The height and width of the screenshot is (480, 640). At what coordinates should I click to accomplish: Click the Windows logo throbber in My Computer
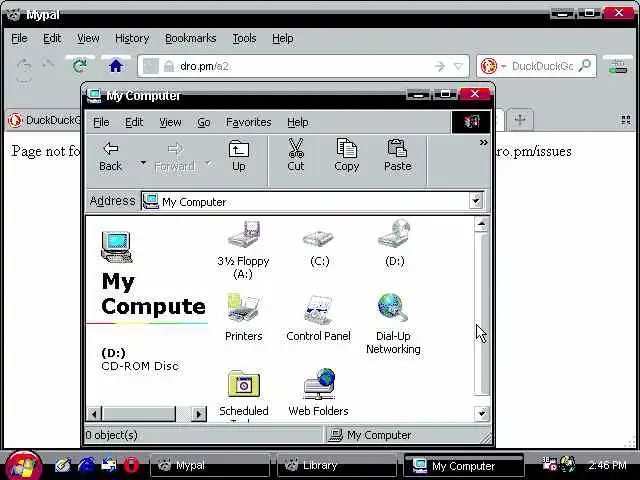click(x=471, y=122)
